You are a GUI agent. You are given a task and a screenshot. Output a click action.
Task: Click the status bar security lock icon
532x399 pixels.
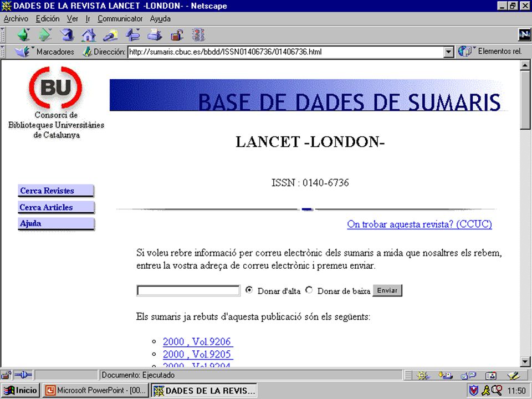click(6, 375)
